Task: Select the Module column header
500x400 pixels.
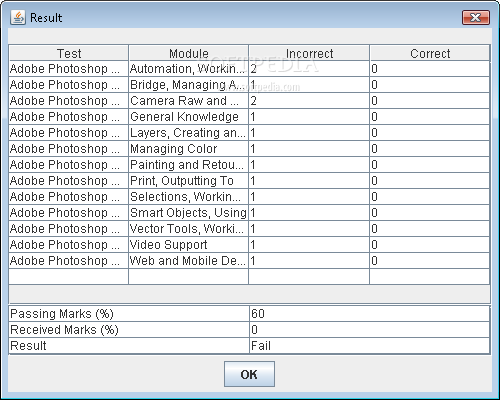Action: point(189,53)
